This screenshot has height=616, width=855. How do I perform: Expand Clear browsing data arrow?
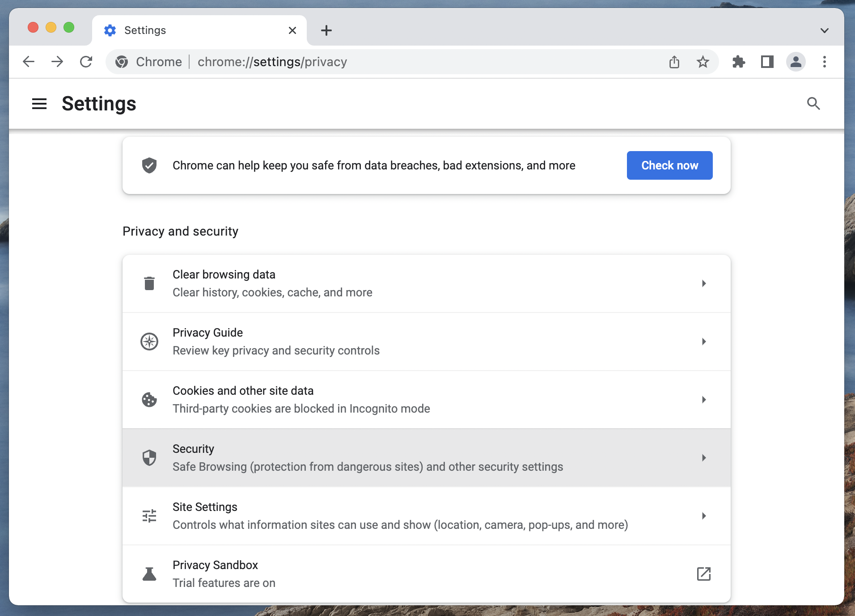tap(704, 283)
